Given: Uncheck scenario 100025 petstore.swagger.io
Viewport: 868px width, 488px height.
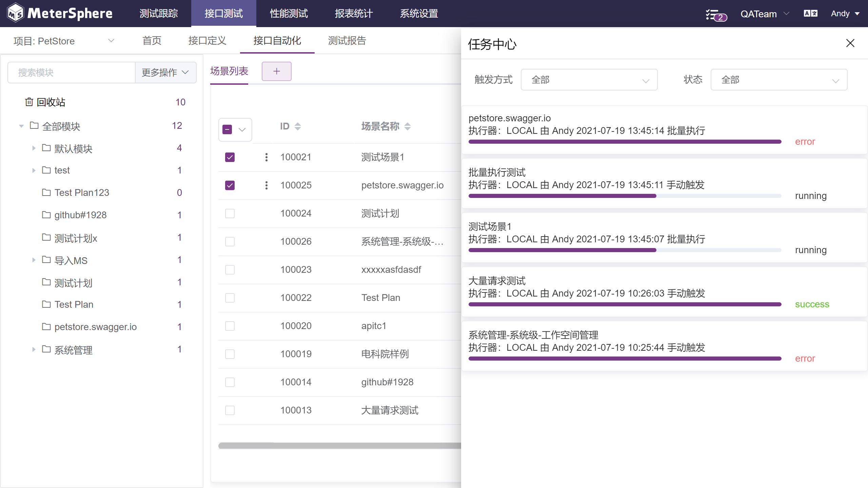Looking at the screenshot, I should (230, 185).
